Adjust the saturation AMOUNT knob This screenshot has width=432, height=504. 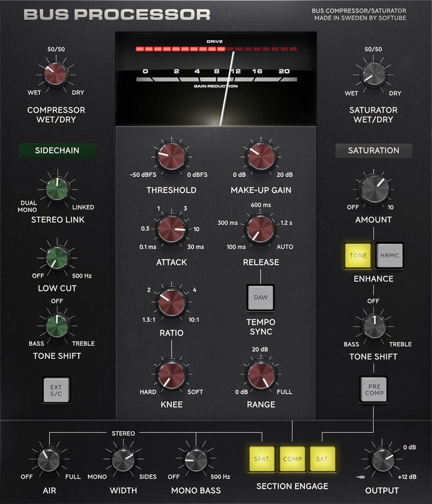373,191
